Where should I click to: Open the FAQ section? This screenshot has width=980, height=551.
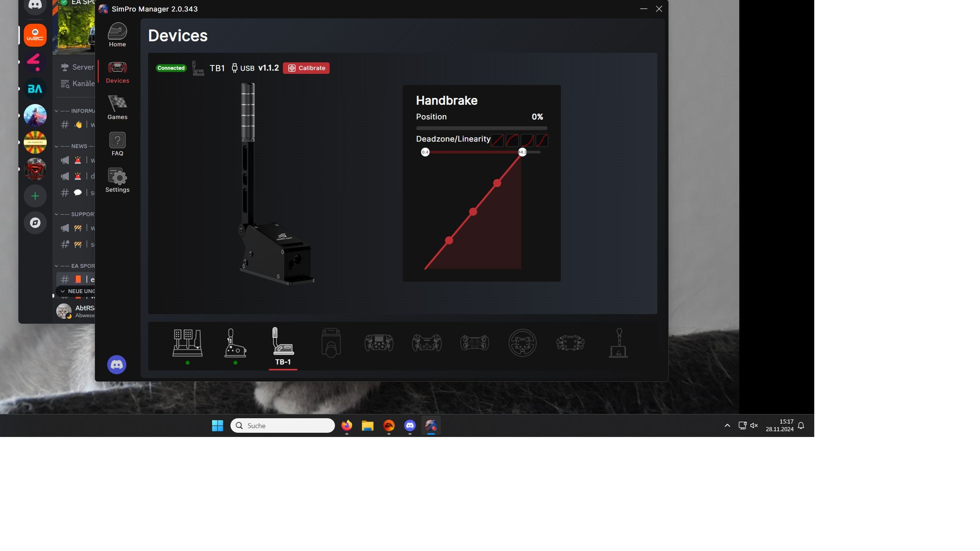117,144
